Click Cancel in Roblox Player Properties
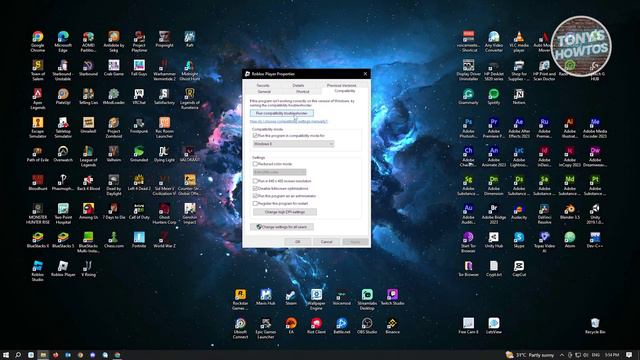Image resolution: width=640 pixels, height=360 pixels. 326,242
